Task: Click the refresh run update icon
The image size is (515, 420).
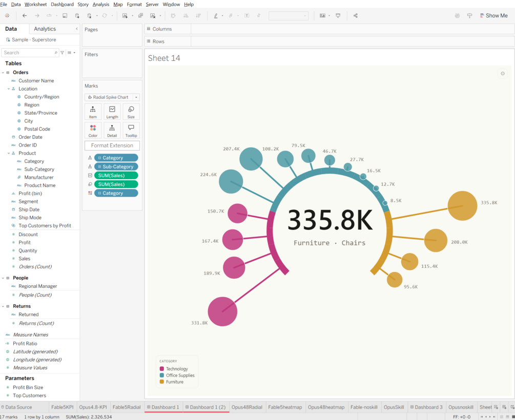Action: [105, 15]
